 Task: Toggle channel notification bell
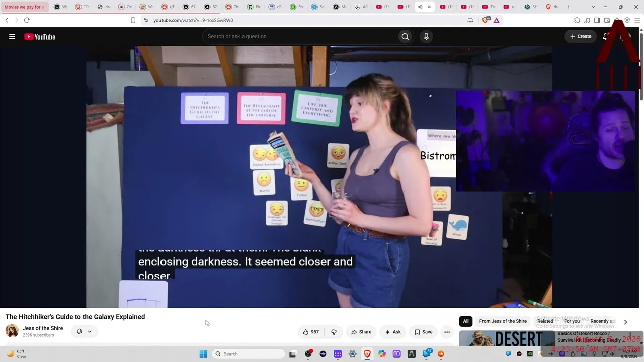79,331
